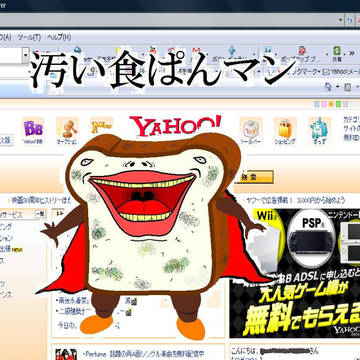
Task: Click the YAHOO! logo
Action: coord(175,126)
